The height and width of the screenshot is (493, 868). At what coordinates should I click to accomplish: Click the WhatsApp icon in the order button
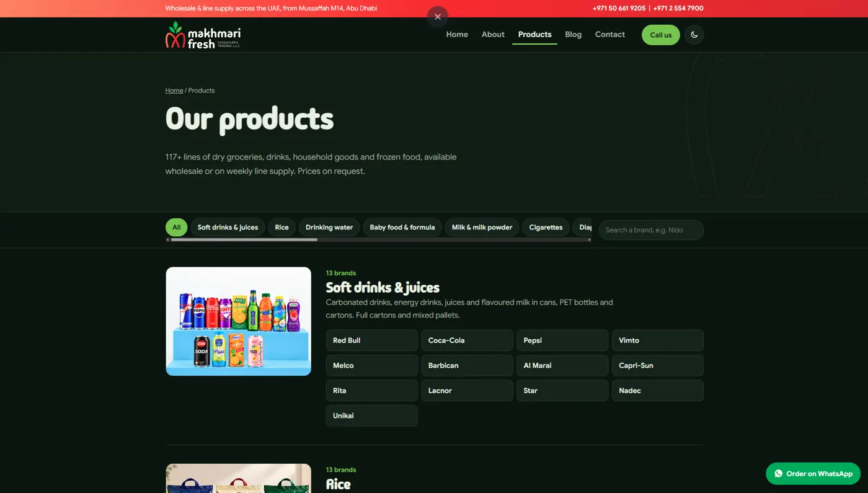coord(779,474)
